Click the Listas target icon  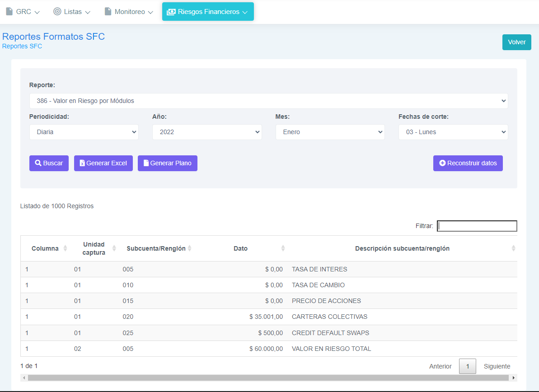click(x=57, y=11)
